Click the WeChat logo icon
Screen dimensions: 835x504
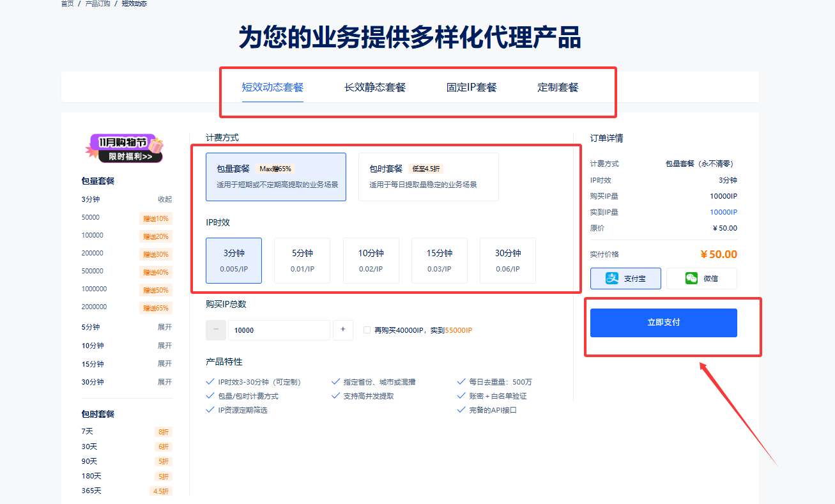pyautogui.click(x=691, y=279)
